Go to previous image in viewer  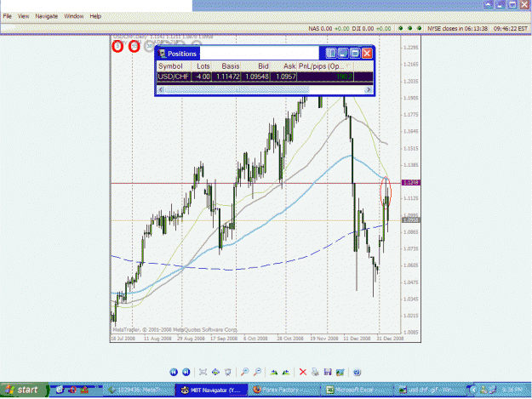tap(174, 373)
